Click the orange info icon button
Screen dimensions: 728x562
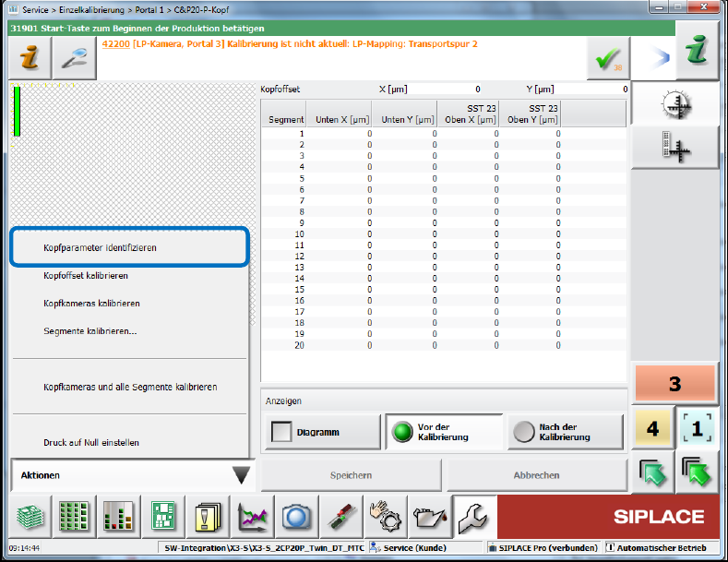click(30, 58)
